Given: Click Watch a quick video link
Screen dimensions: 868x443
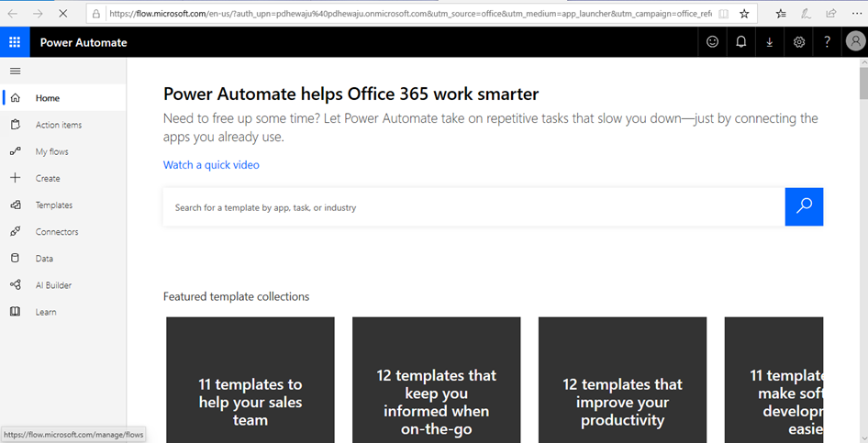Looking at the screenshot, I should 211,165.
